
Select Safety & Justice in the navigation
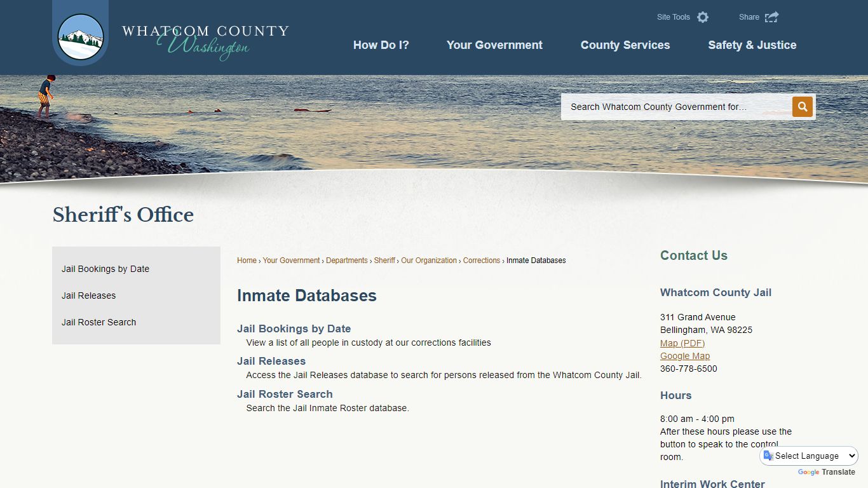(752, 45)
